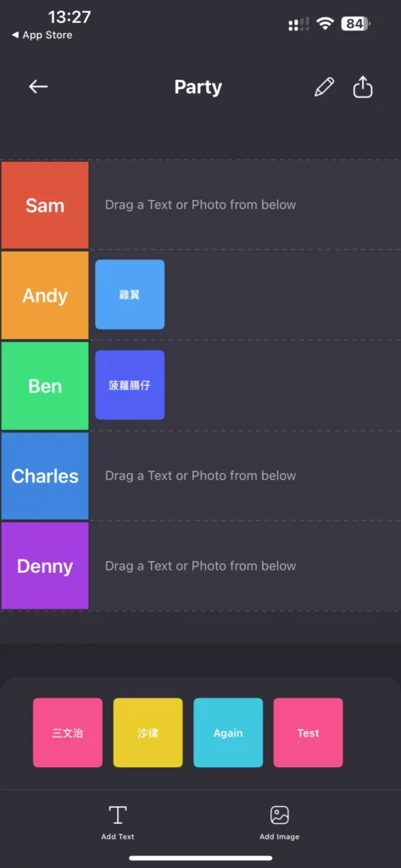Open the pencil edit icon
The image size is (401, 868).
point(324,87)
